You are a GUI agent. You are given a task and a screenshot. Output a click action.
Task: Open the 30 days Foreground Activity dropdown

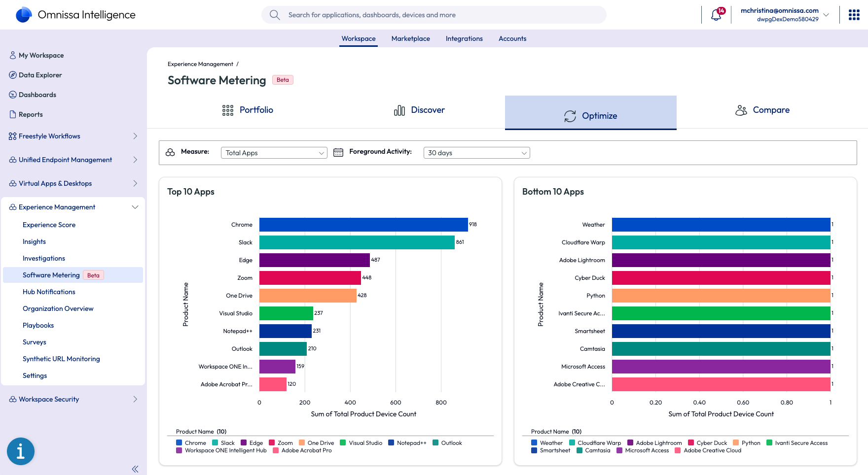pyautogui.click(x=476, y=153)
